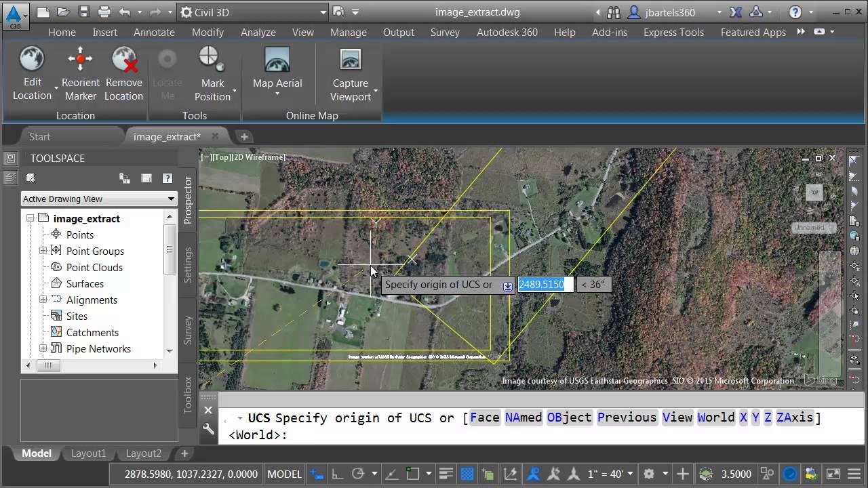Screen dimensions: 868x488
Task: Open the jbartels360 account dropdown
Action: [x=719, y=12]
